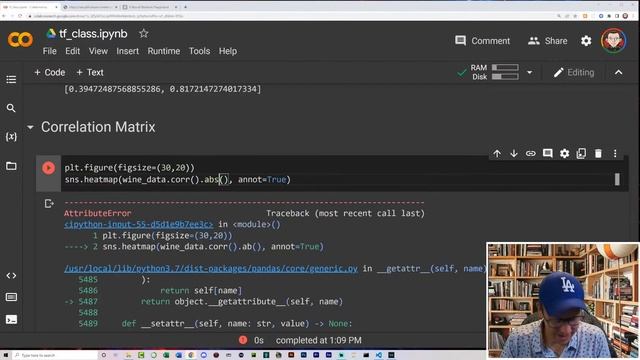Image resolution: width=640 pixels, height=360 pixels.
Task: Open the terminal panel icon
Action: point(11,320)
